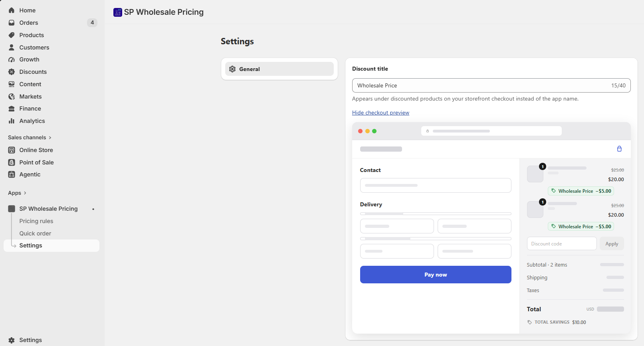Click the preview browser address bar

point(491,131)
